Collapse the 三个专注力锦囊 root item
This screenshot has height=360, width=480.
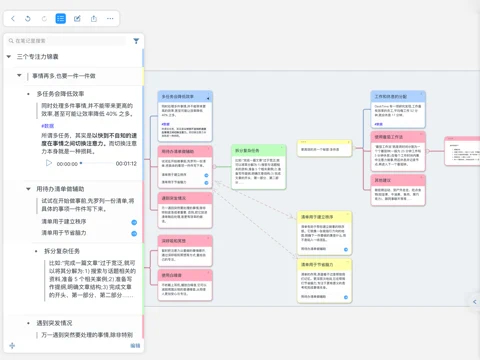click(x=9, y=57)
